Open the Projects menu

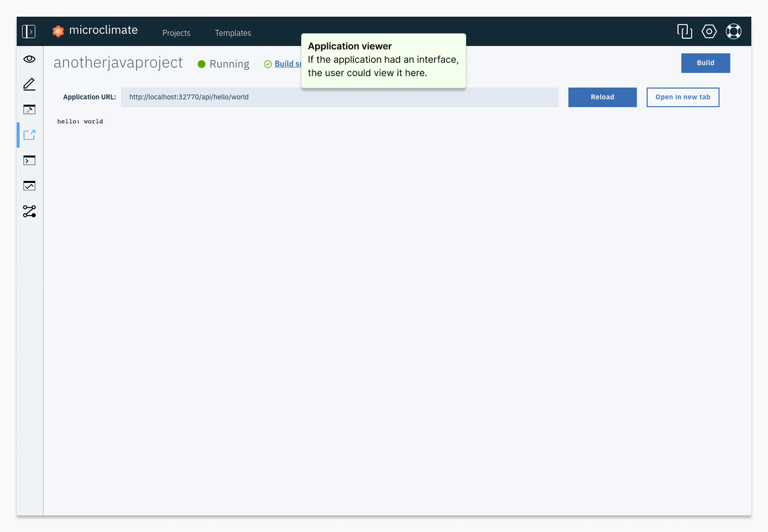click(176, 33)
